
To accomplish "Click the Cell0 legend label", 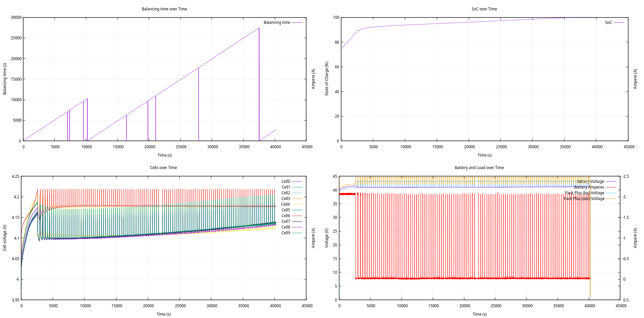I will tap(286, 182).
